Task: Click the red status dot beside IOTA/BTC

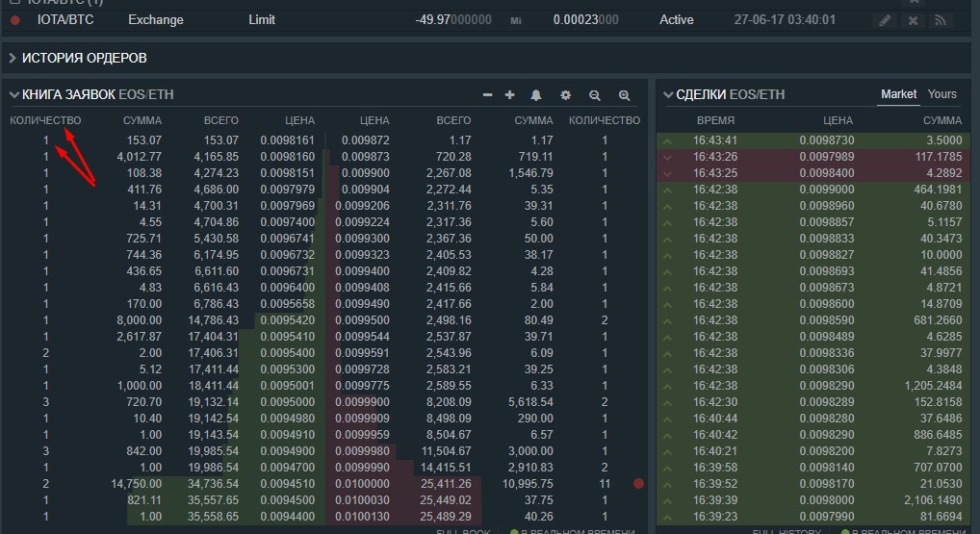Action: point(15,20)
